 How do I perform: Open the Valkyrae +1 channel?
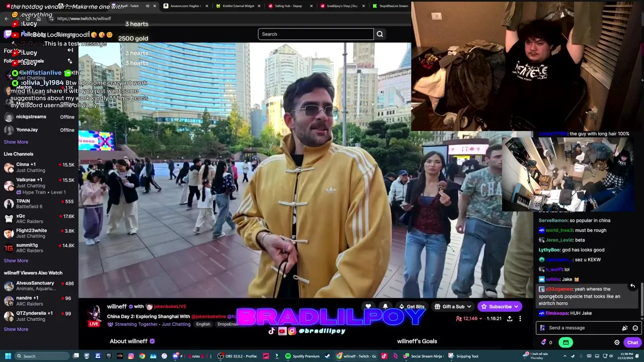pos(39,186)
